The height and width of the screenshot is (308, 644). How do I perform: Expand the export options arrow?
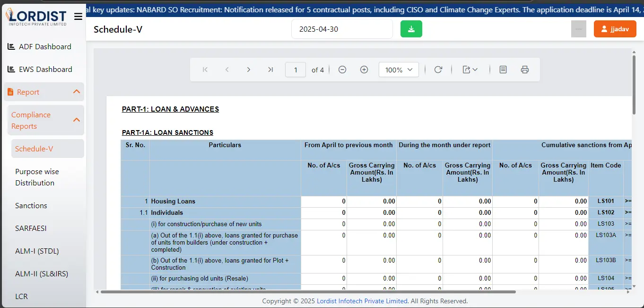click(475, 70)
